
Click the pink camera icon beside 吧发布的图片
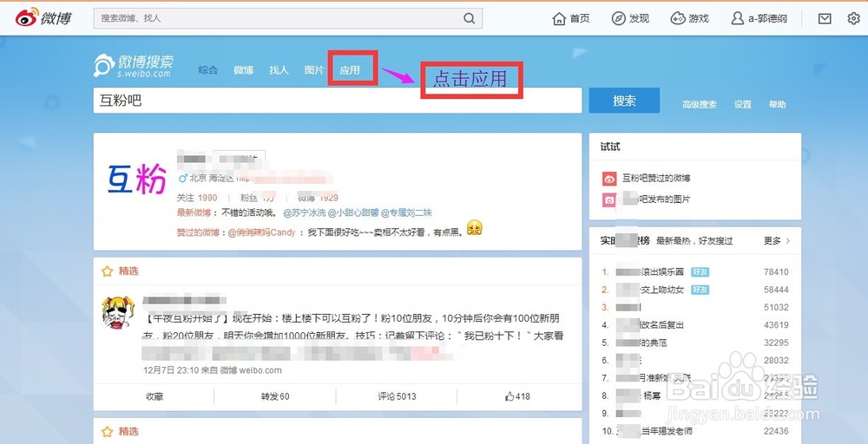pos(609,199)
